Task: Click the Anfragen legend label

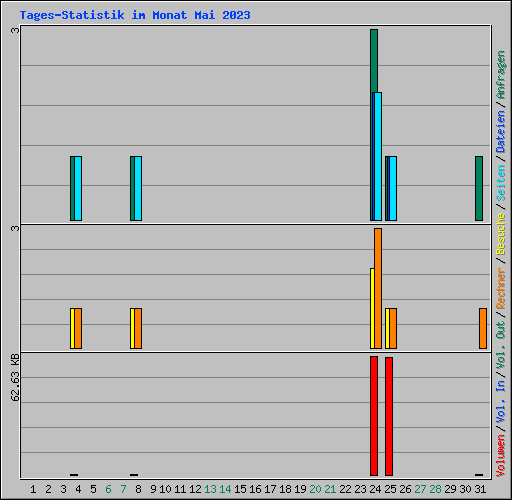Action: [x=501, y=75]
